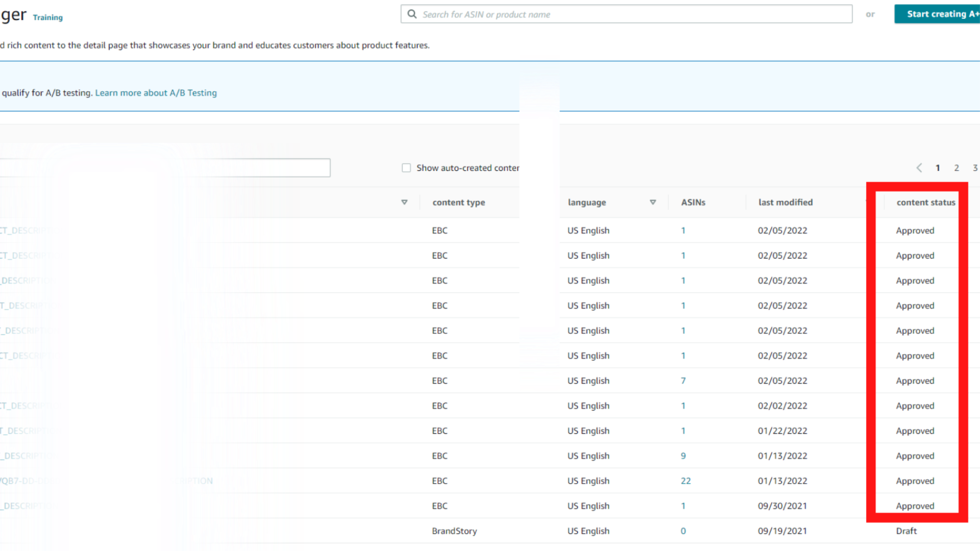The image size is (980, 551).
Task: Enable Show auto-created content checkbox
Action: coord(406,168)
